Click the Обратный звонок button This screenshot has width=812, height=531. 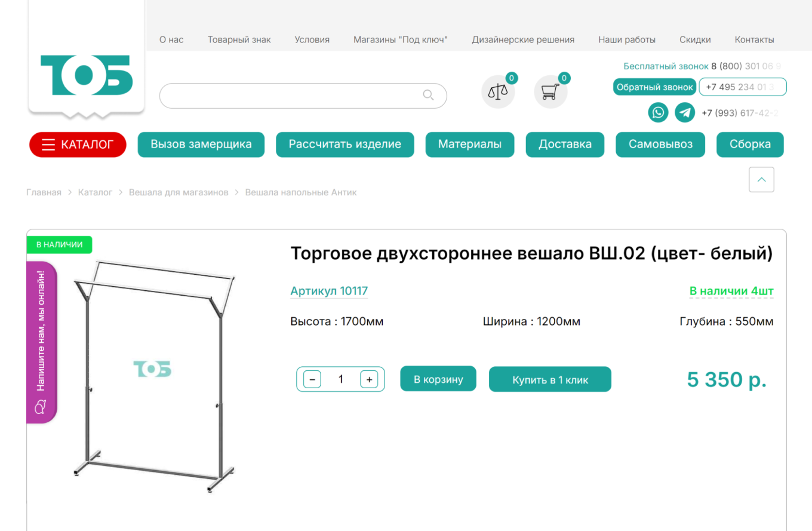point(654,87)
